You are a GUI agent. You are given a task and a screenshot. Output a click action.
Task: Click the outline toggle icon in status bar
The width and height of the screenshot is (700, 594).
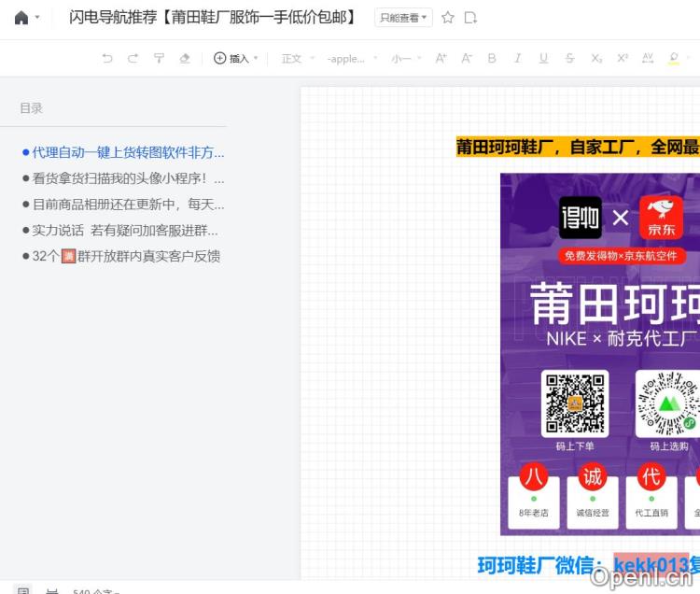(23, 590)
